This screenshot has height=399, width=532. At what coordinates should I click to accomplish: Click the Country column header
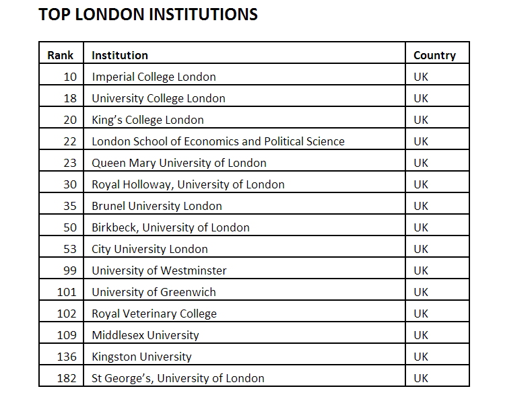(434, 55)
